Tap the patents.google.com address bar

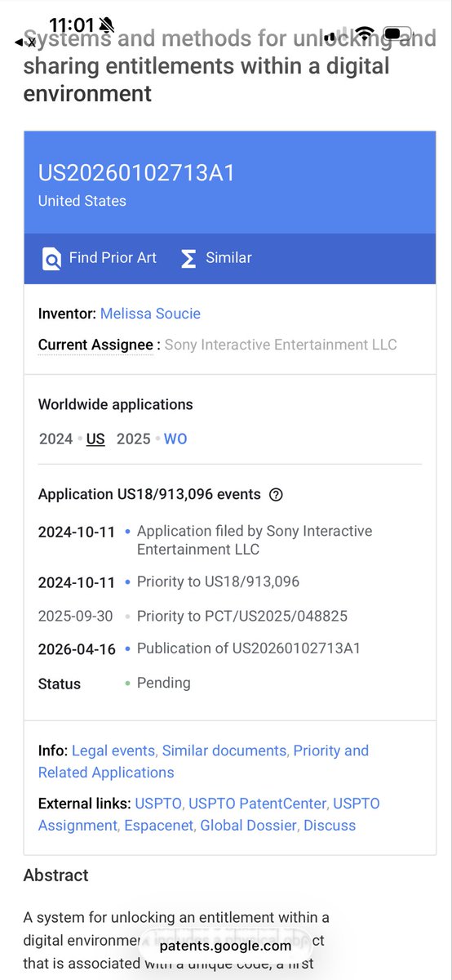pos(225,946)
